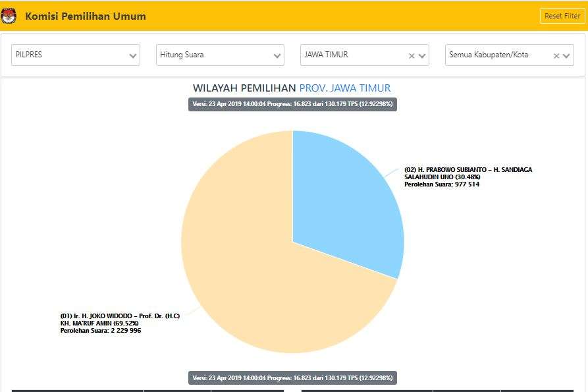Click the chevron arrow beside JAWA TIMUR

(x=422, y=56)
